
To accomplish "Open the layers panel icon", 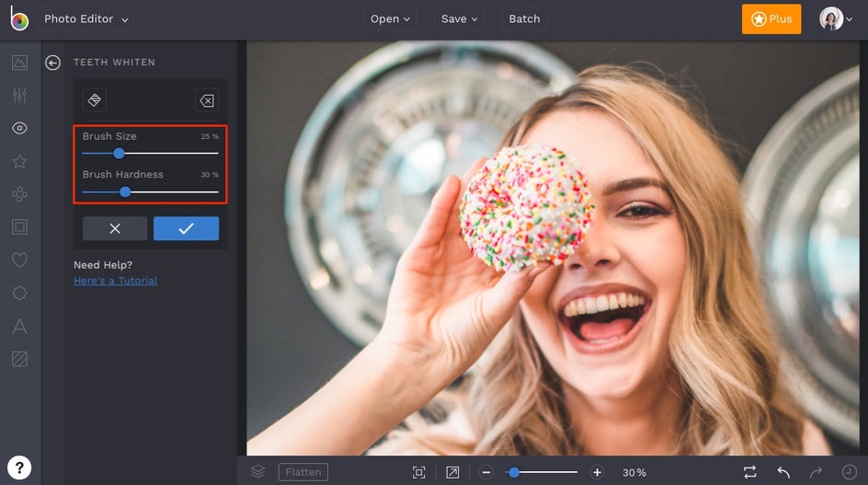I will [258, 472].
